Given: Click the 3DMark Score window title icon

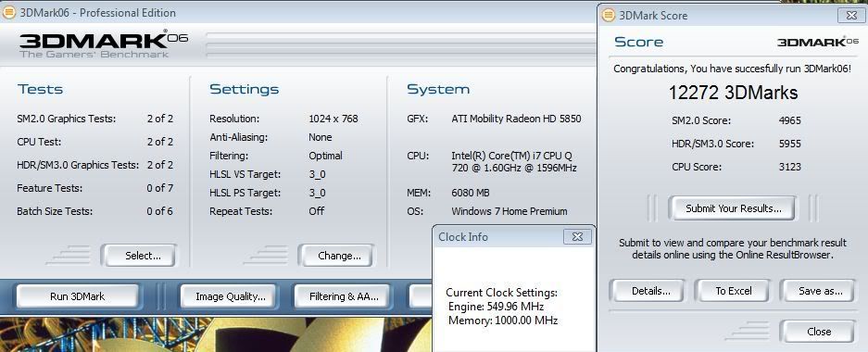Looking at the screenshot, I should 609,15.
